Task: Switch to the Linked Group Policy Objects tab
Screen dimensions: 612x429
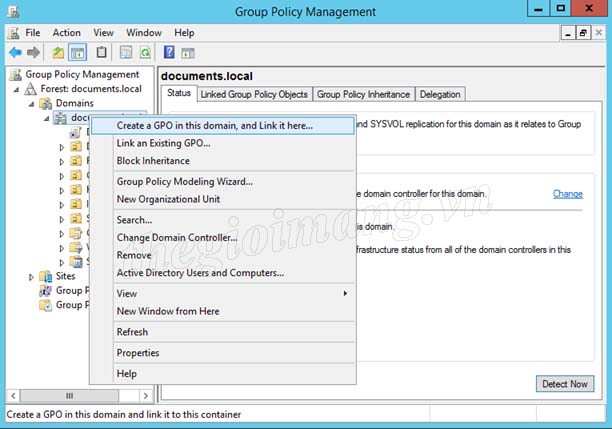Action: [254, 94]
